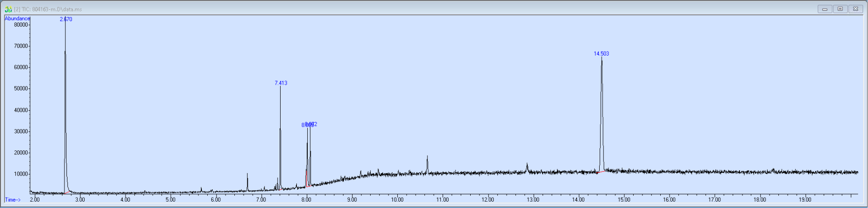Maximize the TIC chromatogram window
The width and height of the screenshot is (868, 208).
(840, 9)
